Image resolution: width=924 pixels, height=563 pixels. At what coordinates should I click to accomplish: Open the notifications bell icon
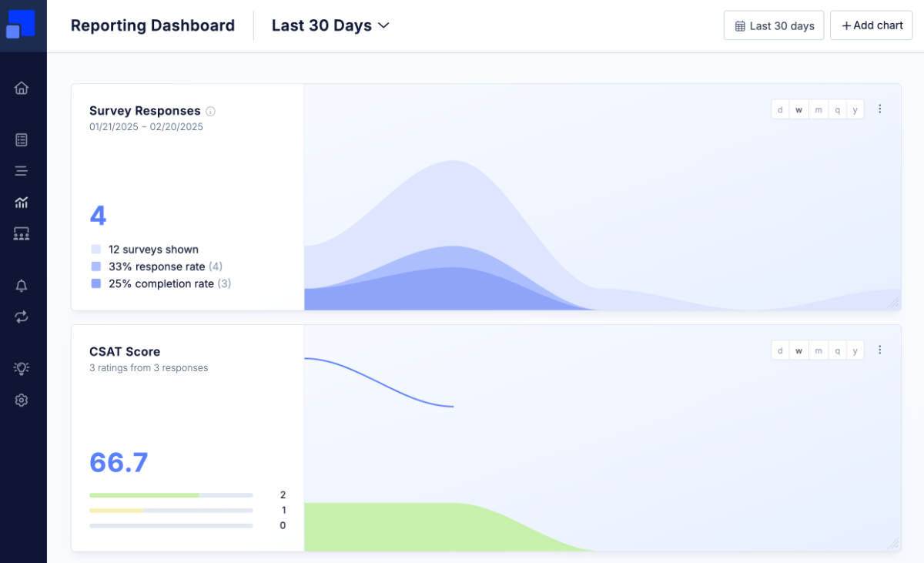tap(22, 286)
